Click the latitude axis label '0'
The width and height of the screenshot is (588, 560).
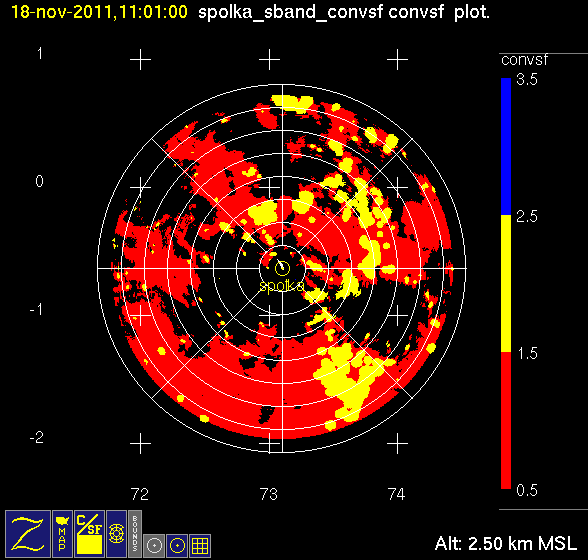(x=39, y=181)
